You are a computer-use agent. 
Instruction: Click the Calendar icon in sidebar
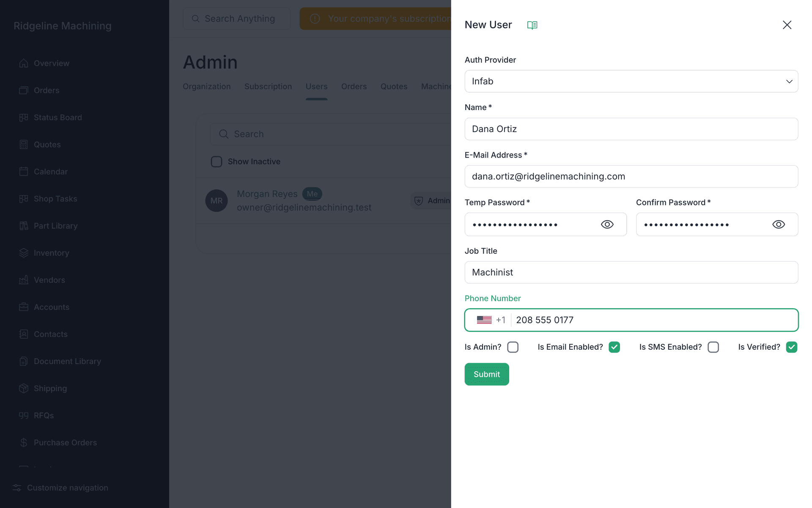click(24, 171)
